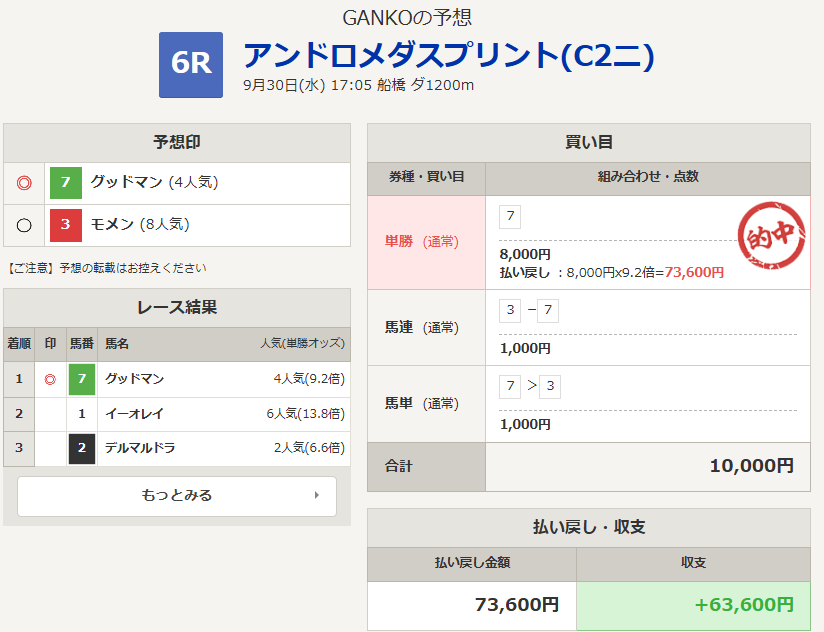Viewport: 824px width, 632px height.
Task: Click グッドマン in race results
Action: coord(135,379)
